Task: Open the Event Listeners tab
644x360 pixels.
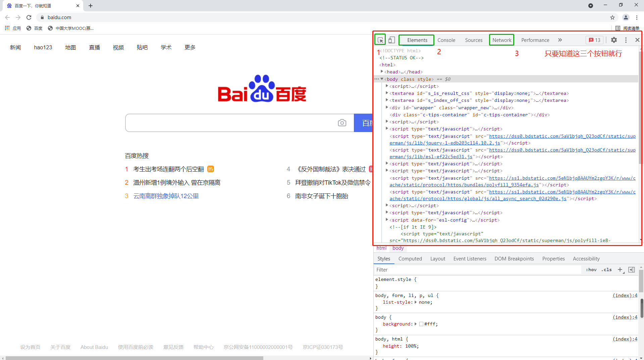Action: [x=470, y=258]
